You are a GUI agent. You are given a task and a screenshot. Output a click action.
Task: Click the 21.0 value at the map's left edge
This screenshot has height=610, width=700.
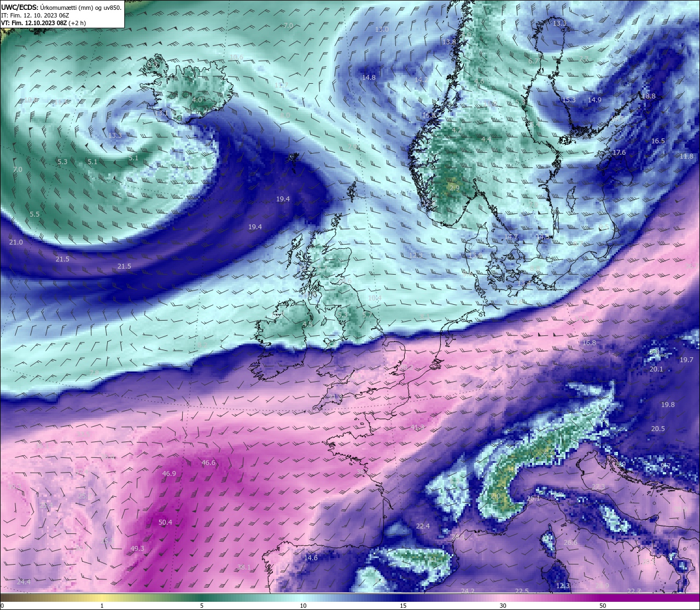pyautogui.click(x=16, y=242)
